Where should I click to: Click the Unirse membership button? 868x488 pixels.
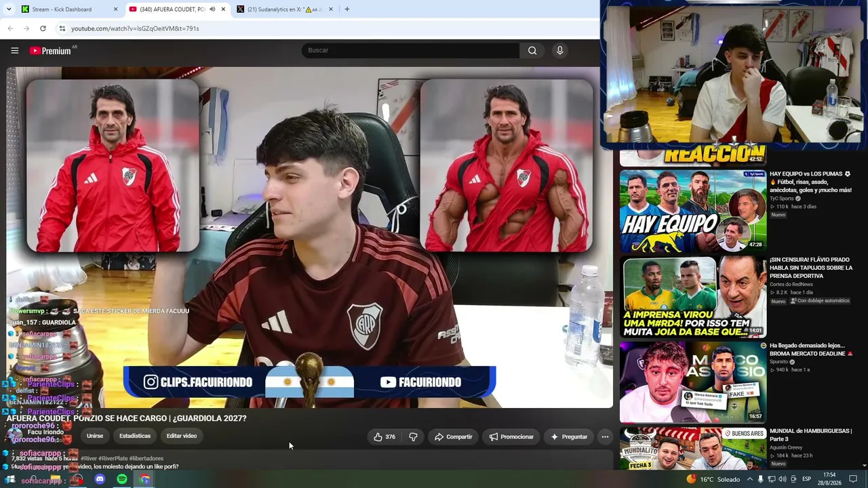click(x=95, y=436)
